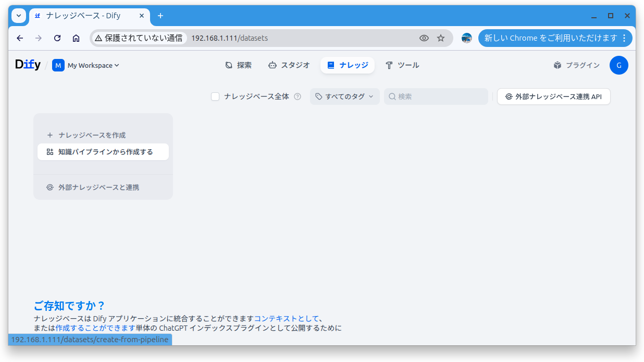Open the スタジオ tab
Screen dimensions: 644x362
(289, 65)
